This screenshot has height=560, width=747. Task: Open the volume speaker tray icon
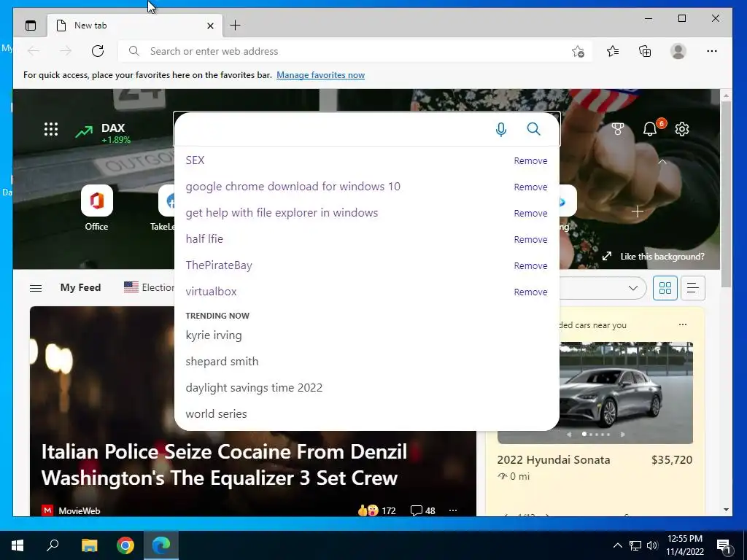tap(652, 545)
